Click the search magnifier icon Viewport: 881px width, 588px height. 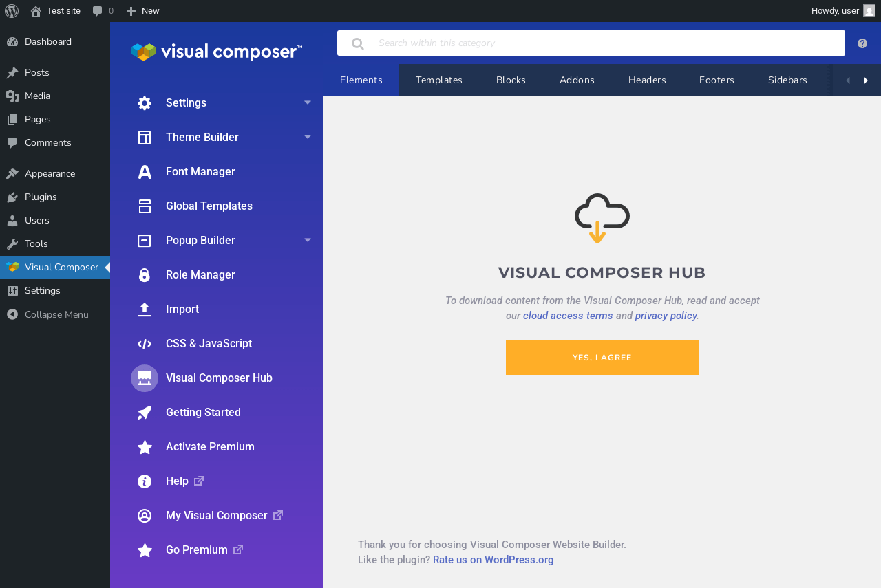[358, 43]
